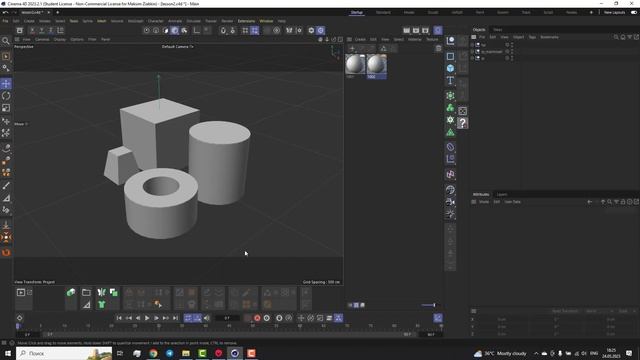Toggle Z axis lock in top toolbar
Screen dimensions: 640x360
51,30
